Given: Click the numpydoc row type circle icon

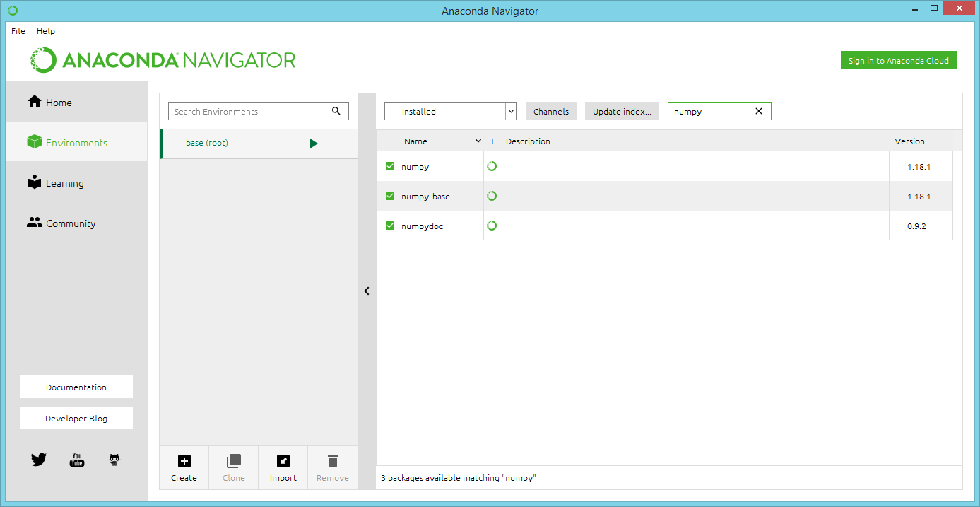Looking at the screenshot, I should [x=492, y=226].
